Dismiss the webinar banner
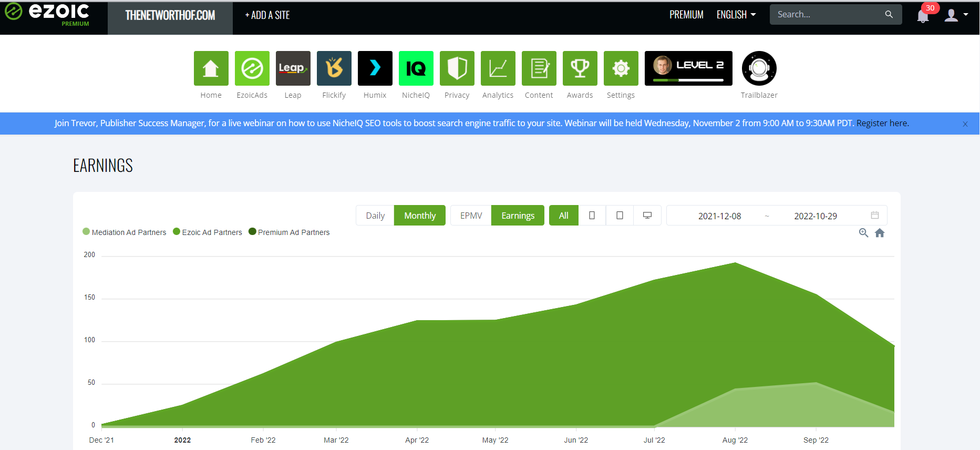 point(965,124)
